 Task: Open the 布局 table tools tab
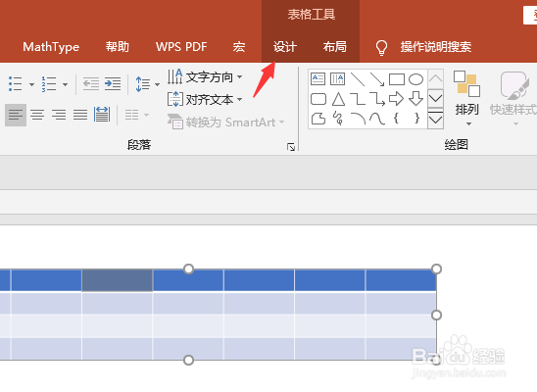pos(334,47)
